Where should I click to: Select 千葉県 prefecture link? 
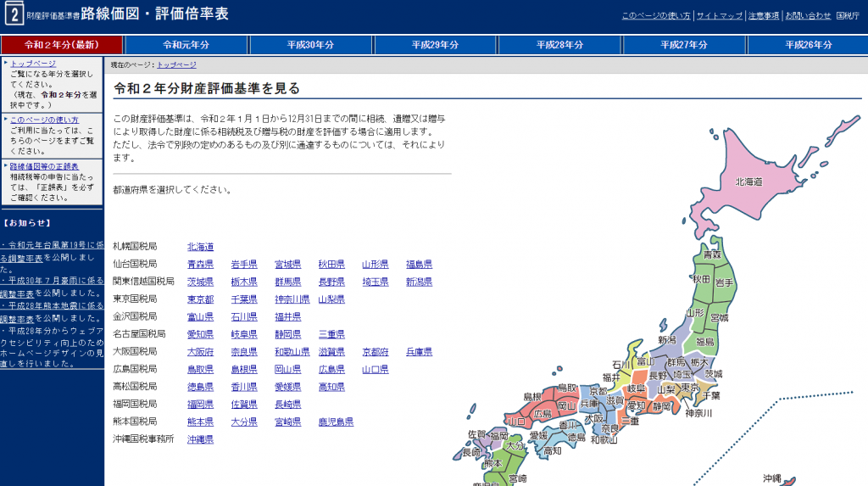pyautogui.click(x=244, y=299)
